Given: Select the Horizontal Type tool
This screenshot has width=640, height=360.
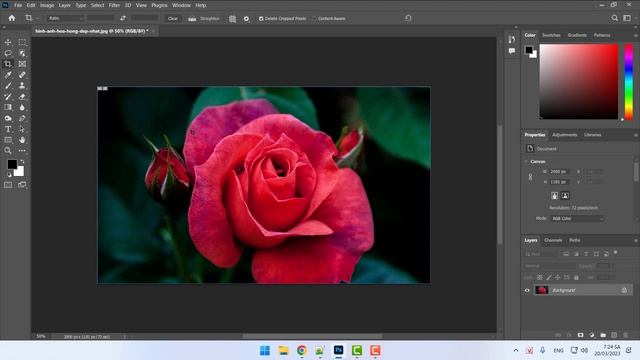Looking at the screenshot, I should tap(8, 129).
